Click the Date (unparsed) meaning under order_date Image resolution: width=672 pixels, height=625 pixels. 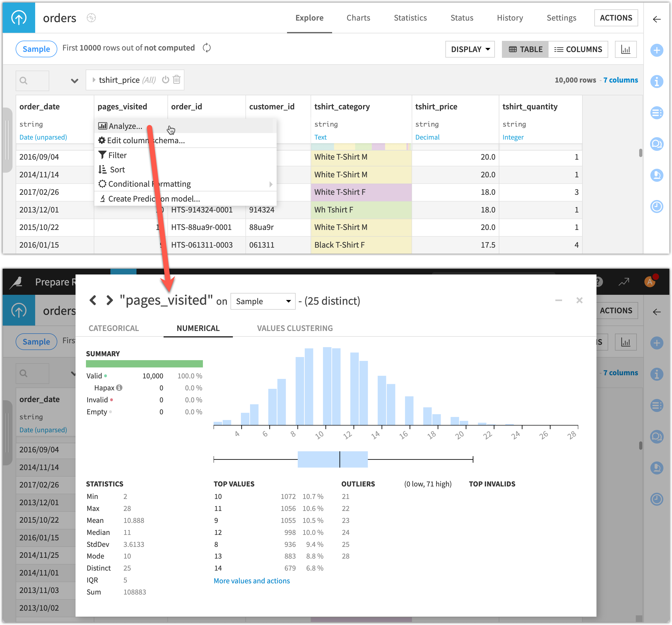coord(43,137)
